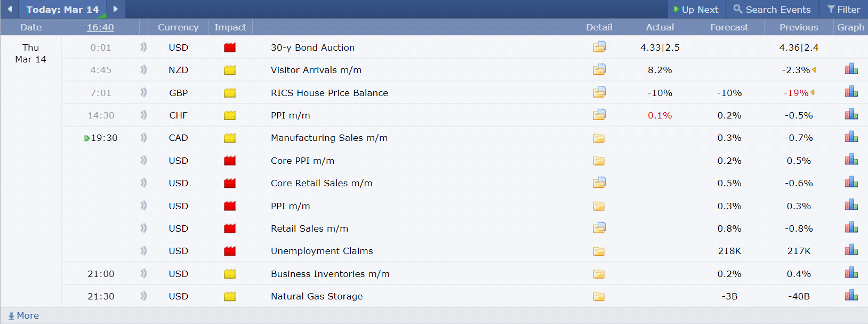The image size is (868, 324).
Task: Select the Unemployment Claims event row
Action: (x=322, y=251)
